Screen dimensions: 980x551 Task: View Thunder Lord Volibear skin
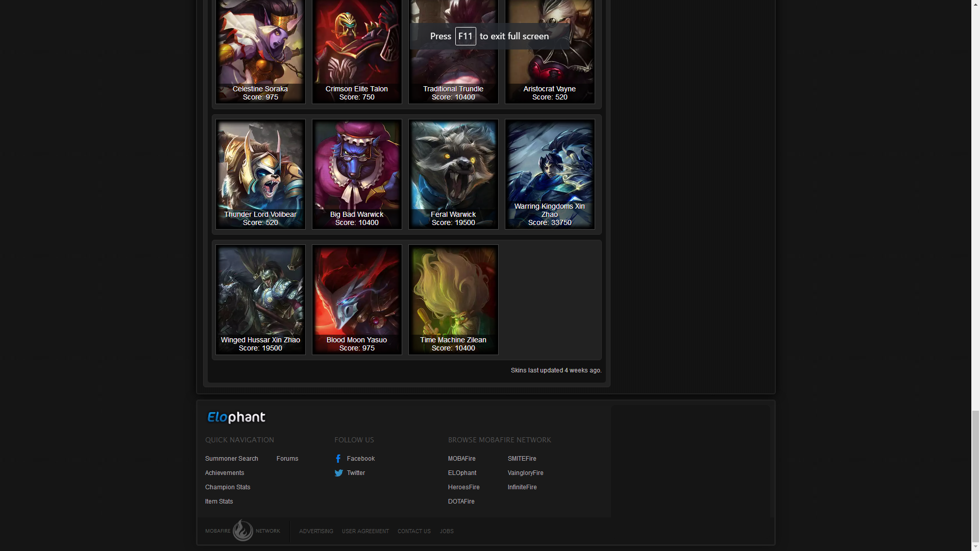point(260,174)
